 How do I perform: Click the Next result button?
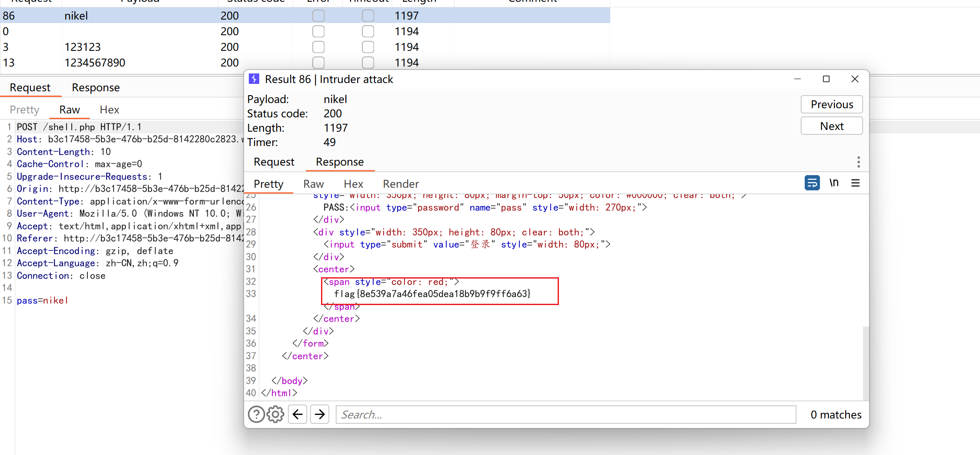tap(832, 126)
